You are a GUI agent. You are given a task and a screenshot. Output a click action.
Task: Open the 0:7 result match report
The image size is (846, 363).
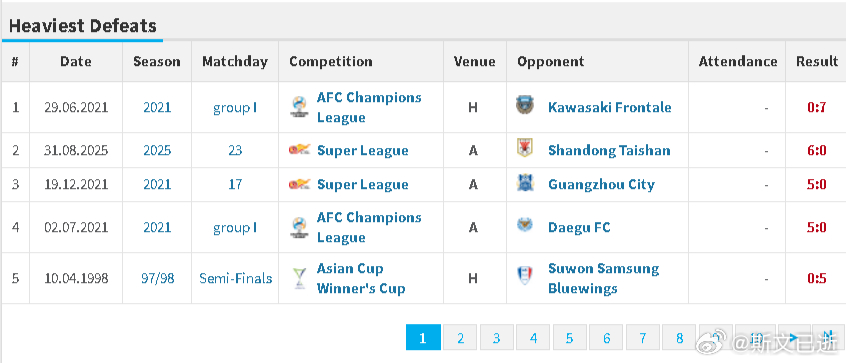[816, 107]
